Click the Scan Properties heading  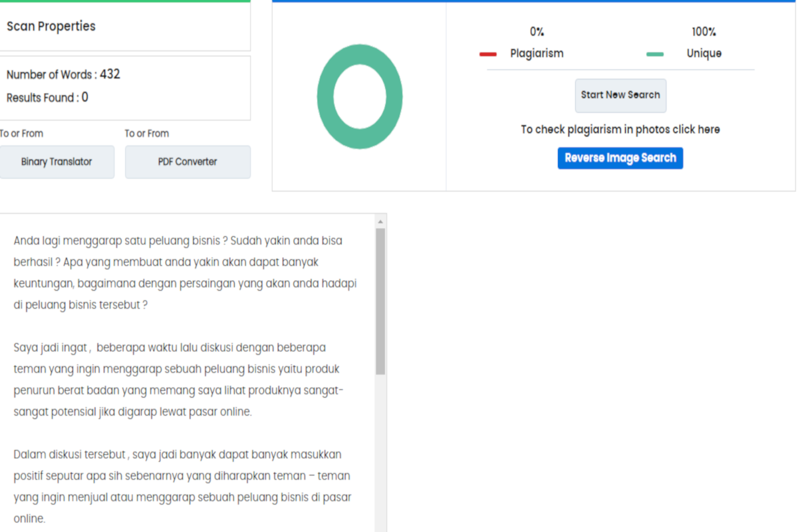click(51, 27)
